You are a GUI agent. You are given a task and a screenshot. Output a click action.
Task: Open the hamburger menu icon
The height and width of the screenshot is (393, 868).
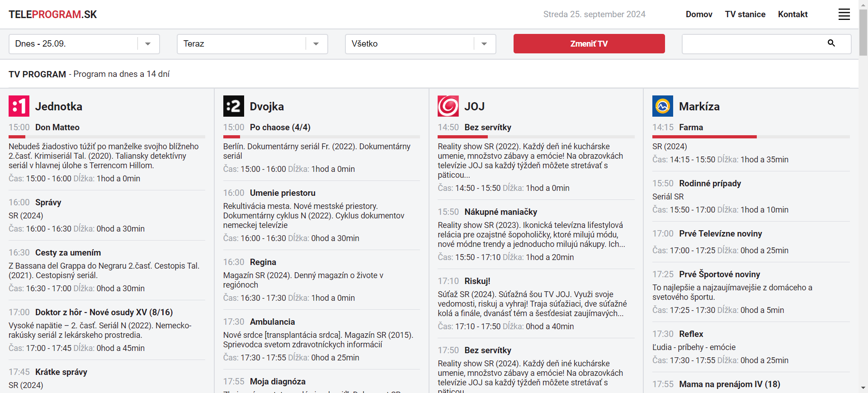point(844,14)
